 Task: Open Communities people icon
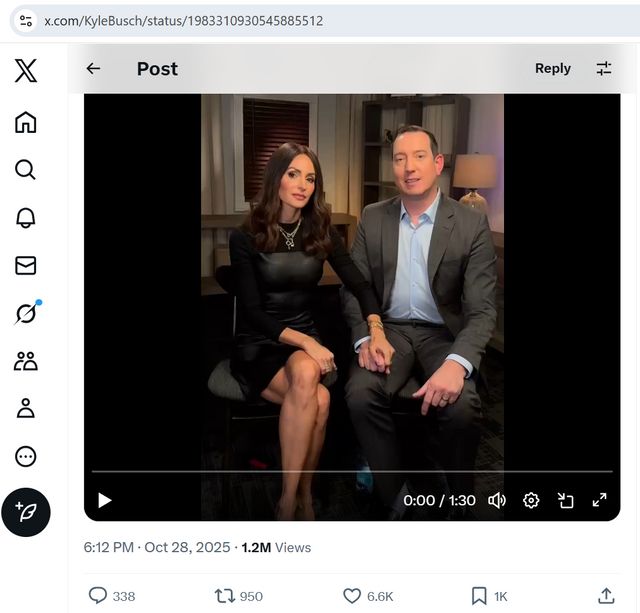(x=26, y=361)
